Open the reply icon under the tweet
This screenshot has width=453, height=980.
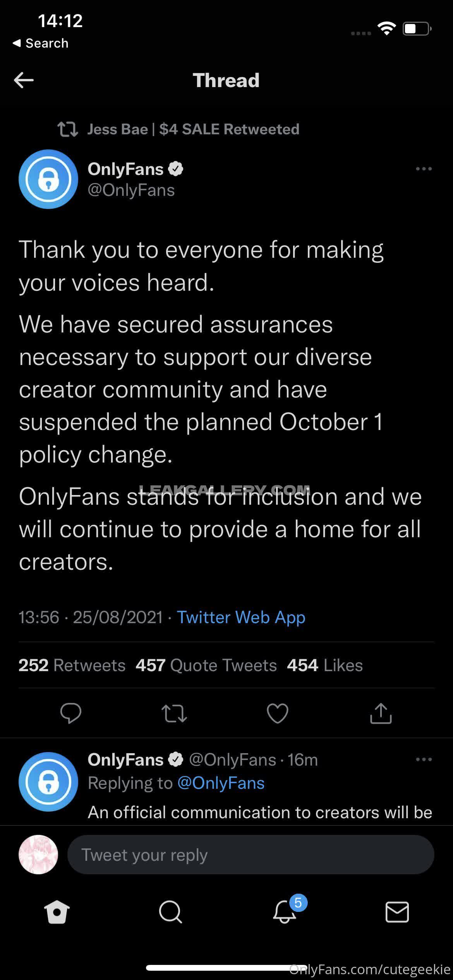pos(71,713)
